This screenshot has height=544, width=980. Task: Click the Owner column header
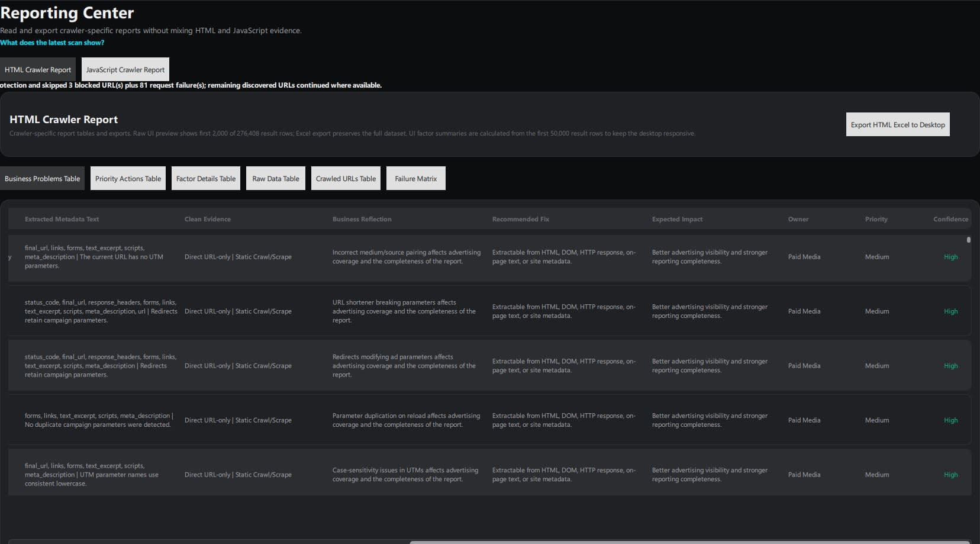pyautogui.click(x=798, y=219)
